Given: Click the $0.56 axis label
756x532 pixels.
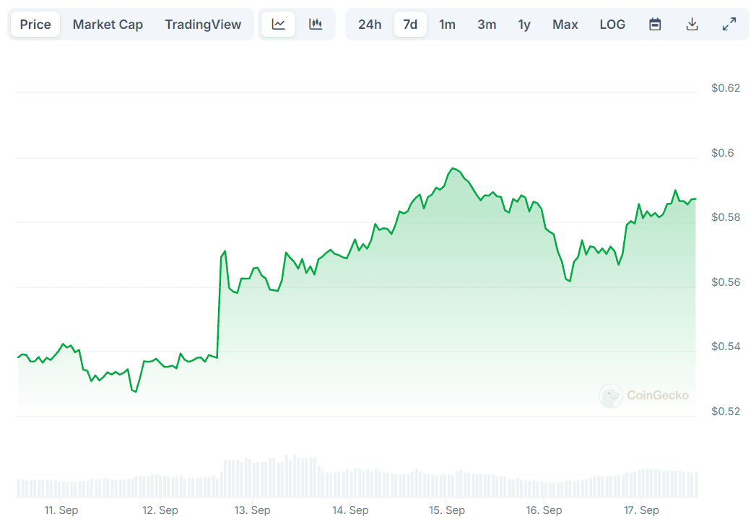Looking at the screenshot, I should (725, 282).
